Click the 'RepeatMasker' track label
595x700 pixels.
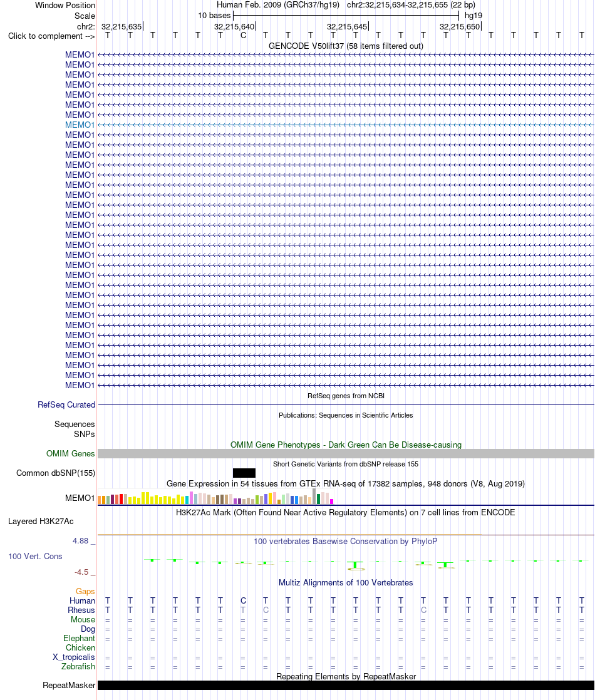click(69, 686)
